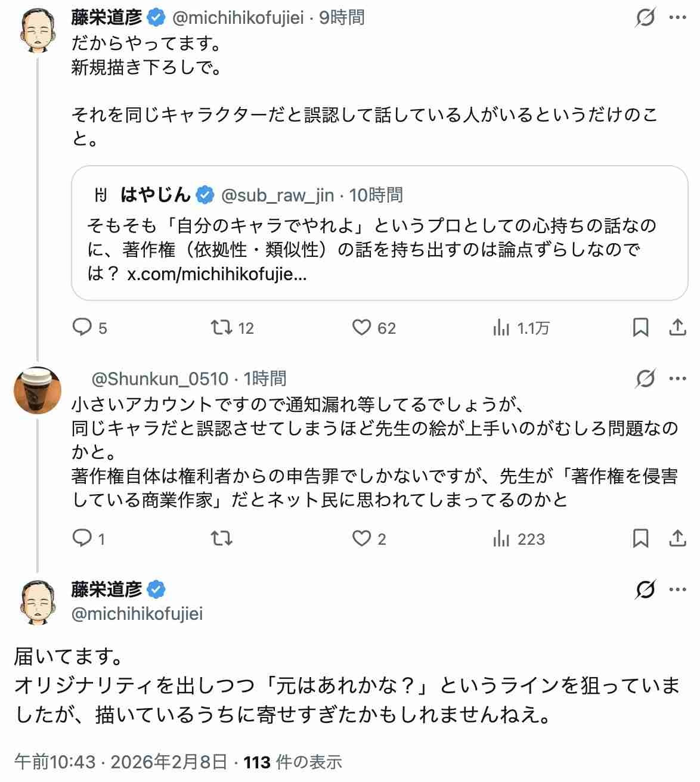Reply to the @Shunkun_0510 tweet
Screen dimensions: 700x782
pyautogui.click(x=82, y=538)
